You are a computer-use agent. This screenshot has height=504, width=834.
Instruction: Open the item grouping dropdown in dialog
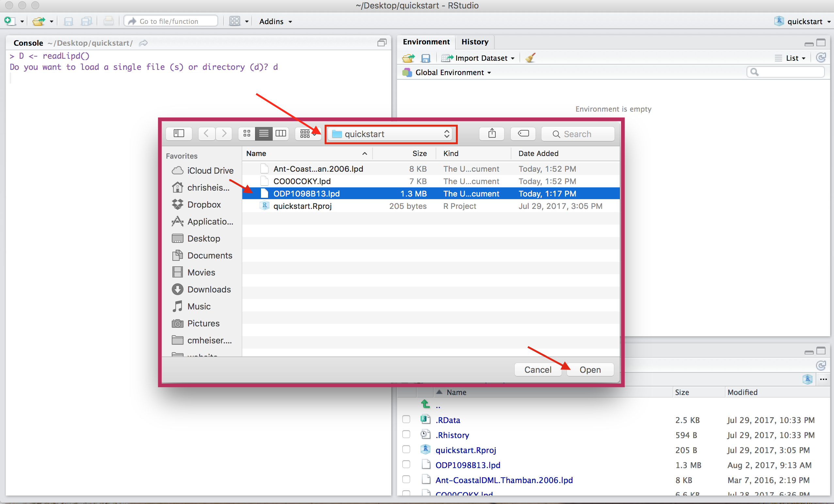[308, 134]
